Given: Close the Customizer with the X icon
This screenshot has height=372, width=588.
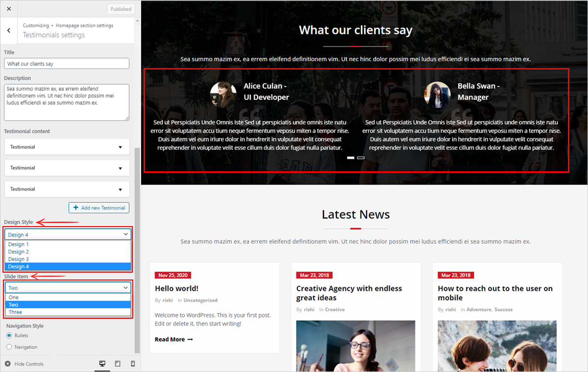Looking at the screenshot, I should click(9, 9).
